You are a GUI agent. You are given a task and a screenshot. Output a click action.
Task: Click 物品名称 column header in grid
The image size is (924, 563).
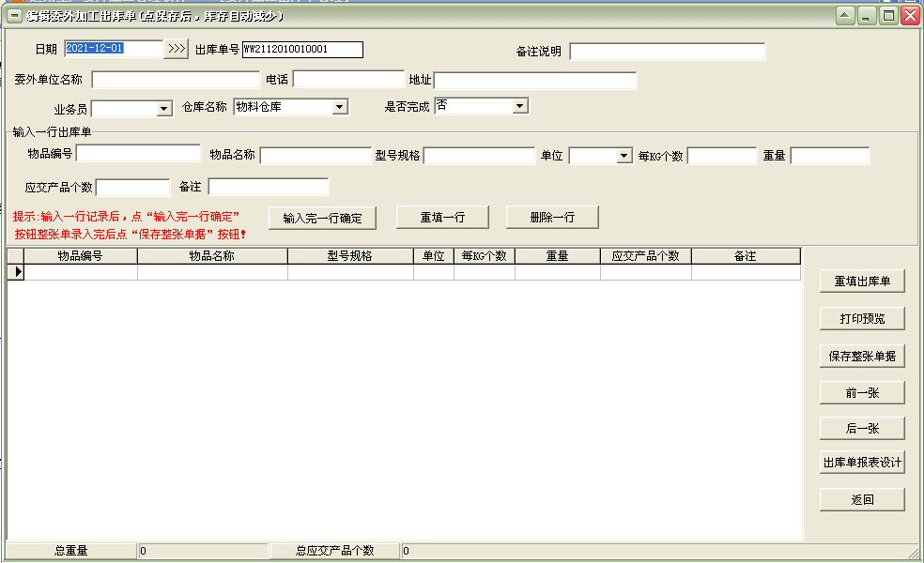[x=212, y=256]
